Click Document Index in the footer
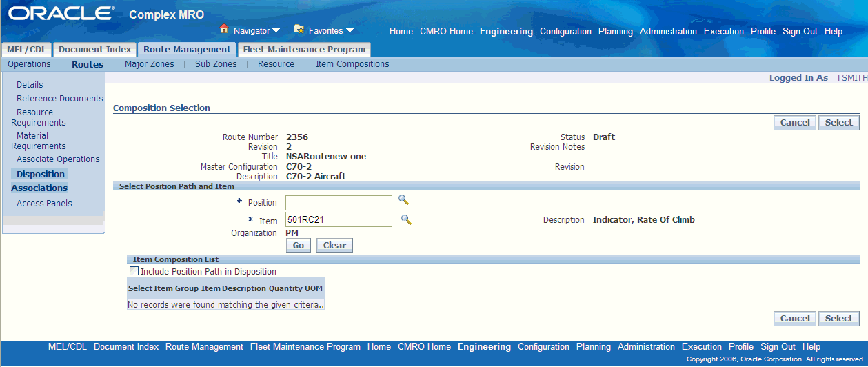The image size is (868, 367). coord(126,346)
